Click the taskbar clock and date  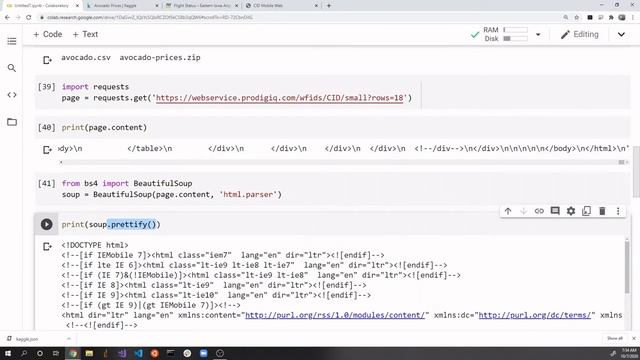point(629,353)
